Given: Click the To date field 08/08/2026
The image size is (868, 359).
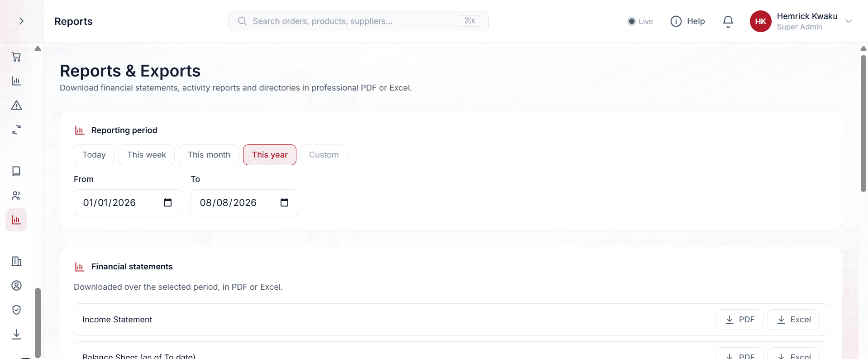Looking at the screenshot, I should 245,203.
